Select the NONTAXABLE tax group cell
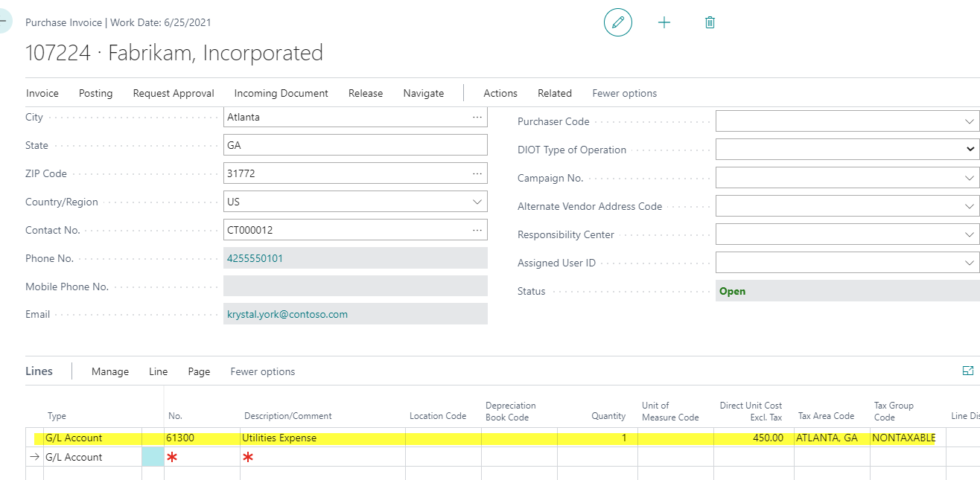Screen dimensions: 980x480 click(908, 438)
